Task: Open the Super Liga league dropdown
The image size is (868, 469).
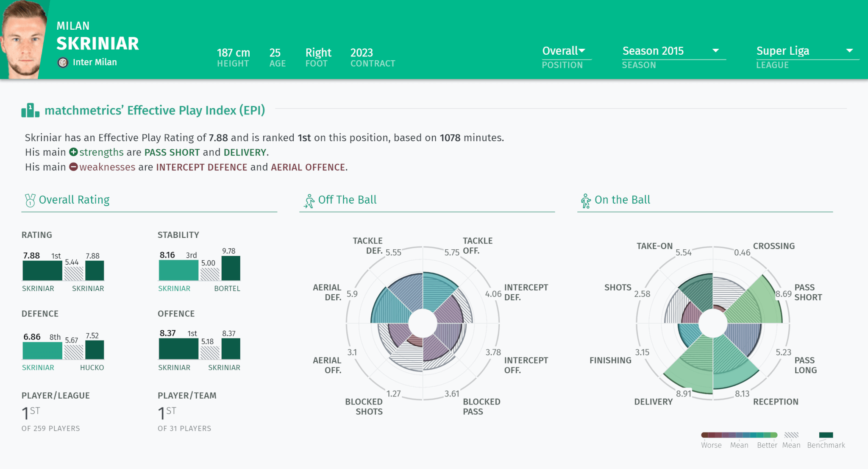Action: pyautogui.click(x=807, y=51)
